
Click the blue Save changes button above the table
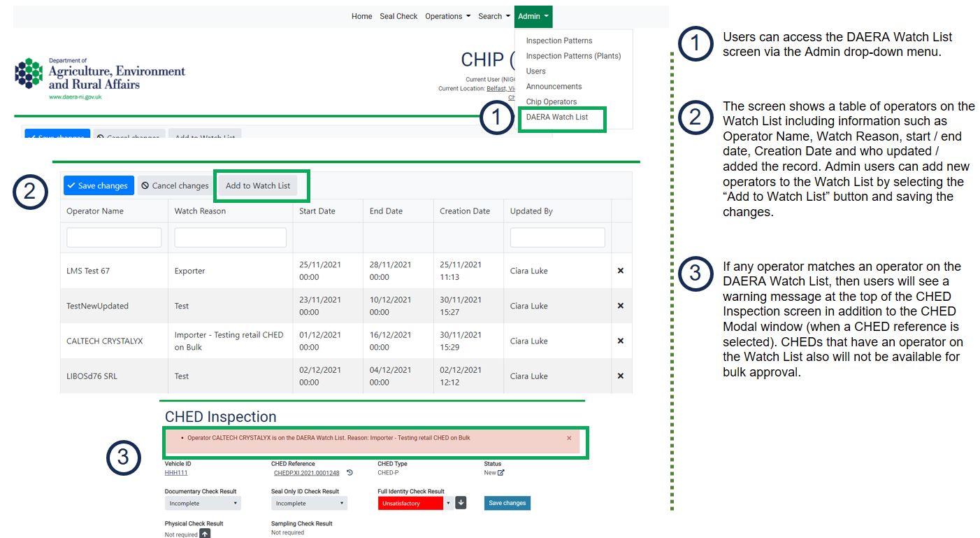click(x=98, y=186)
